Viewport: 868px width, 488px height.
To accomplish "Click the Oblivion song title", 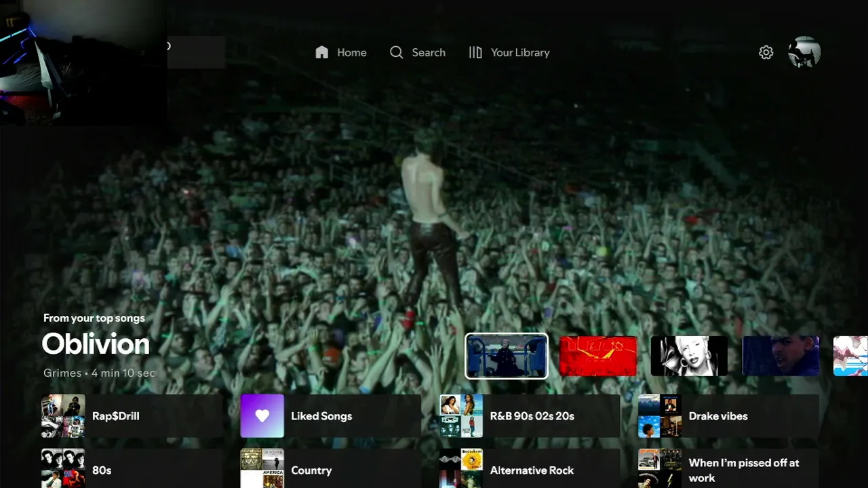I will (96, 344).
